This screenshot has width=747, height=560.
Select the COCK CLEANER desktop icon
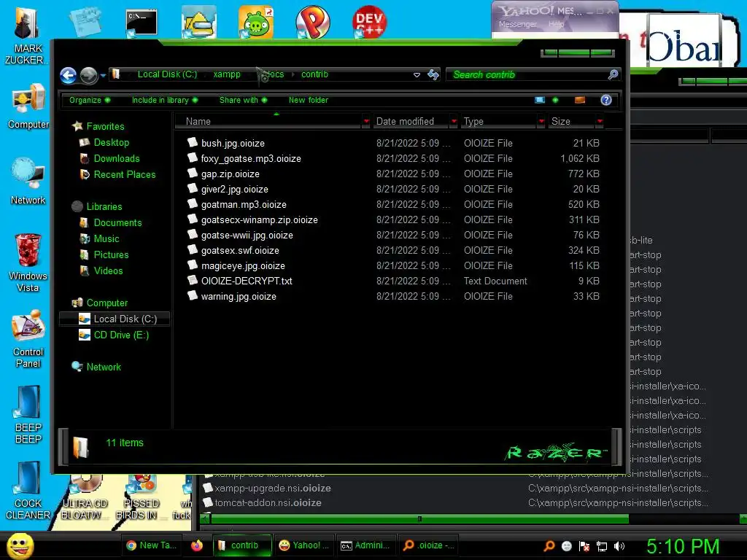pos(28,491)
